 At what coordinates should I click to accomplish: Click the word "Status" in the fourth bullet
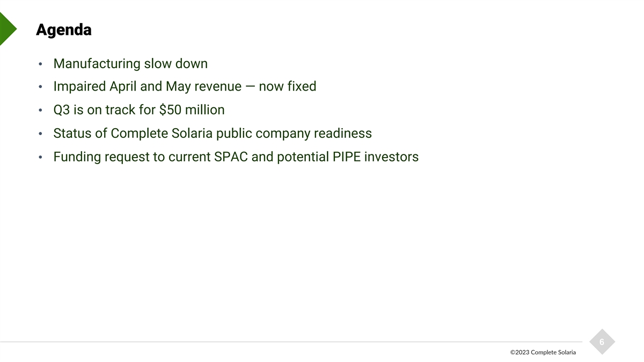click(x=72, y=133)
